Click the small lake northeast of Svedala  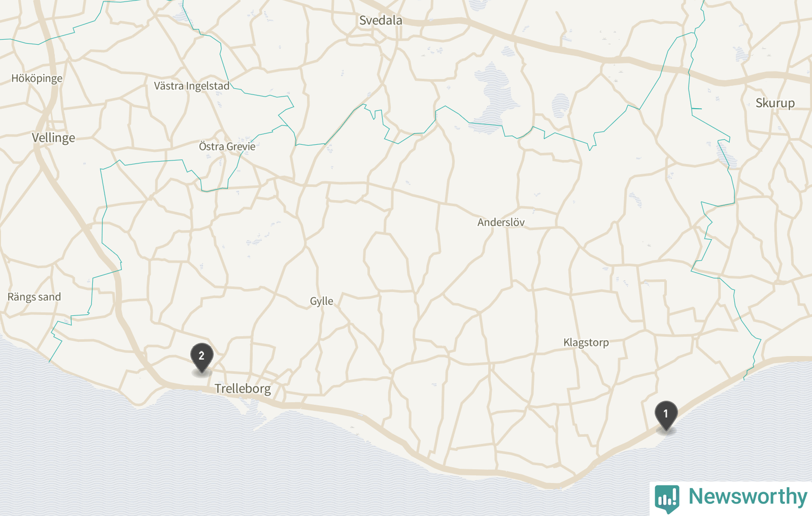[478, 5]
